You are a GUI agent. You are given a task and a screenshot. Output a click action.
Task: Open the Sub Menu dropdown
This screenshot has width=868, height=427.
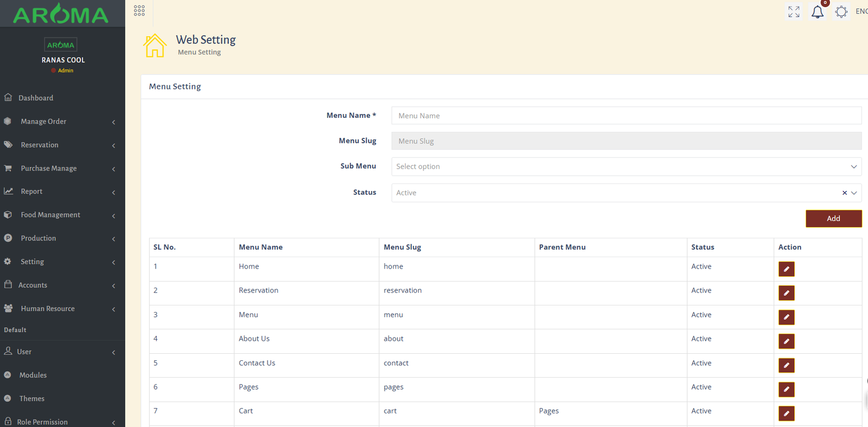point(626,167)
